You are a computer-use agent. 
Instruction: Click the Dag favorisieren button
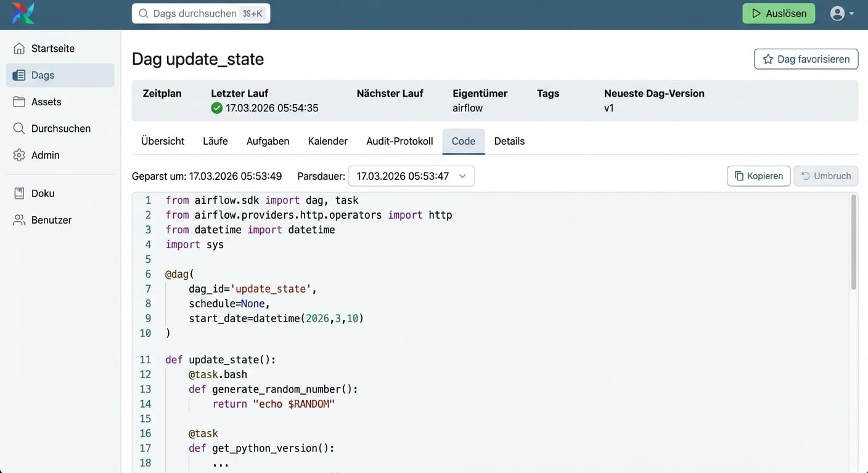tap(806, 59)
